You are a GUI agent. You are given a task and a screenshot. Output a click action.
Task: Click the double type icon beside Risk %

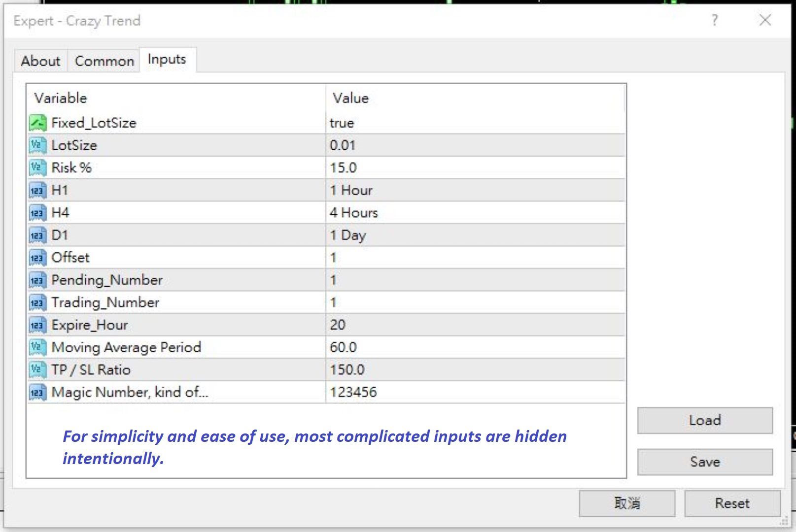click(x=38, y=167)
